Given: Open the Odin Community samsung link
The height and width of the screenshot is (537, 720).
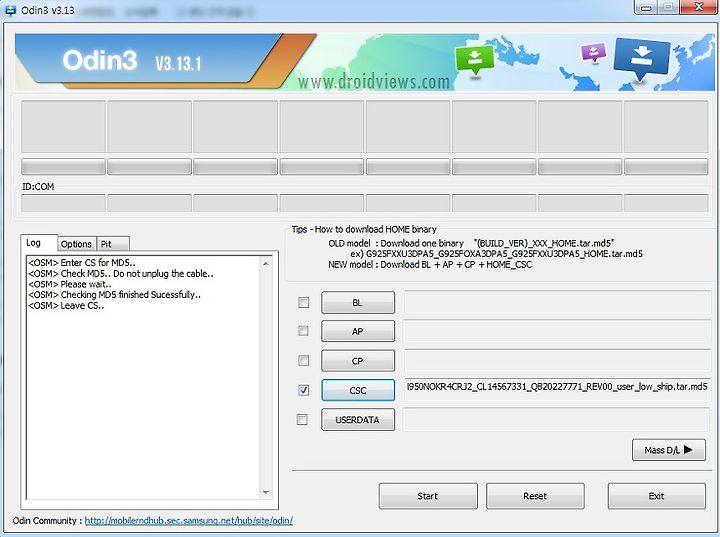Looking at the screenshot, I should 189,521.
